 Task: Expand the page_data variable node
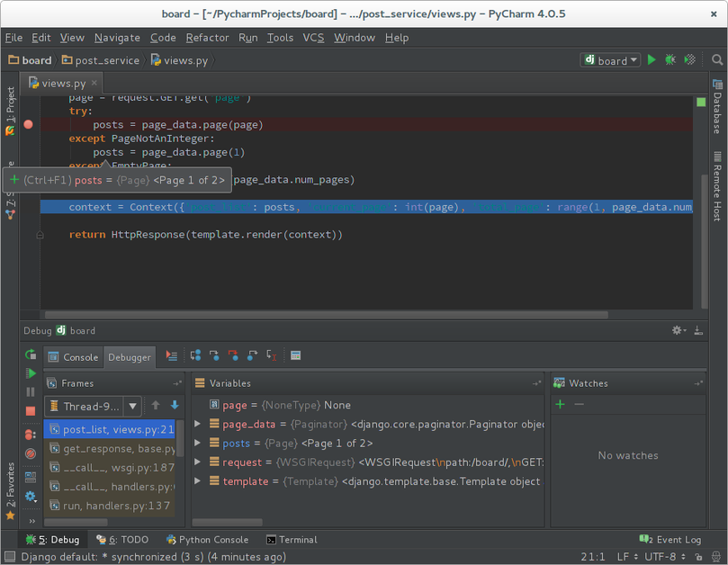(197, 424)
